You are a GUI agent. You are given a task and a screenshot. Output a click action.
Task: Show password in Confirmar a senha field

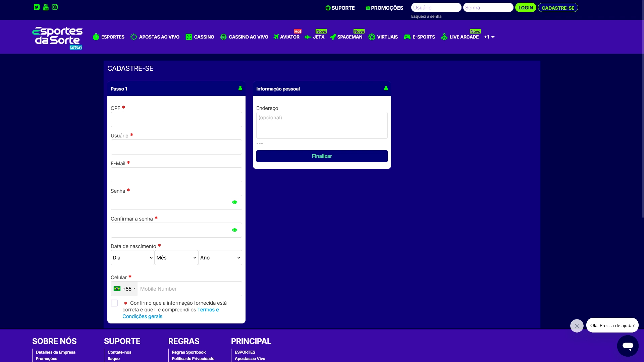point(234,230)
